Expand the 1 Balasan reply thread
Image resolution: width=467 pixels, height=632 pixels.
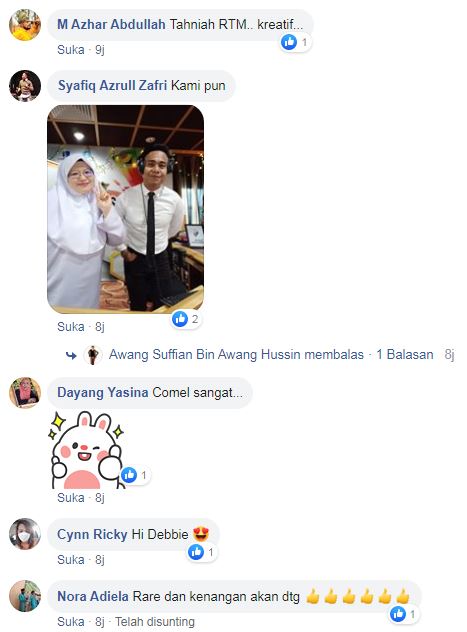(x=405, y=354)
